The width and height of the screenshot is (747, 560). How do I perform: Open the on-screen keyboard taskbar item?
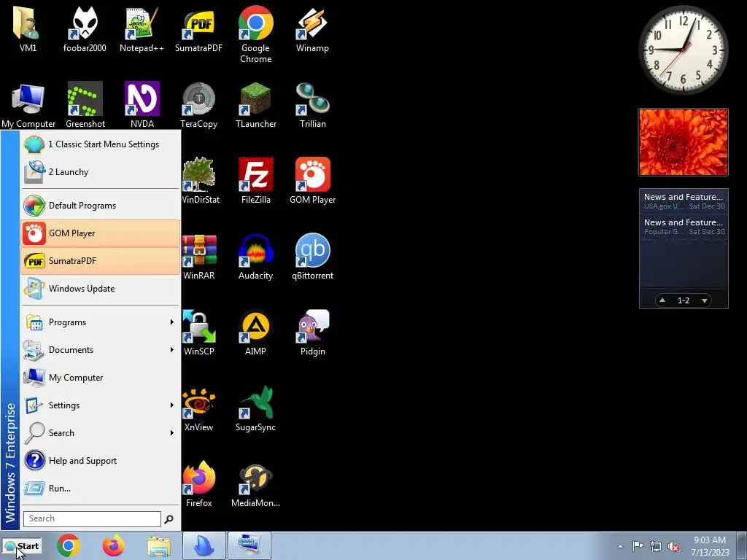pos(249,545)
